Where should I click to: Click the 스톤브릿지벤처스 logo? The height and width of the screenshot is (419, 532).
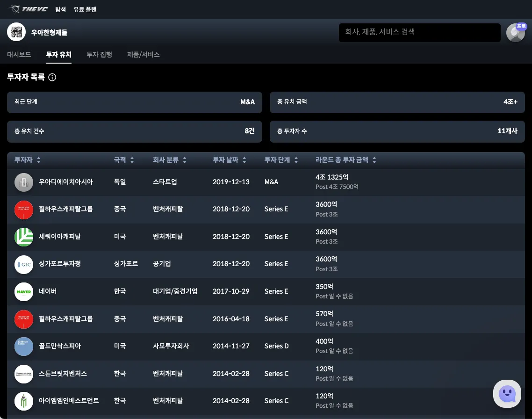click(x=24, y=374)
